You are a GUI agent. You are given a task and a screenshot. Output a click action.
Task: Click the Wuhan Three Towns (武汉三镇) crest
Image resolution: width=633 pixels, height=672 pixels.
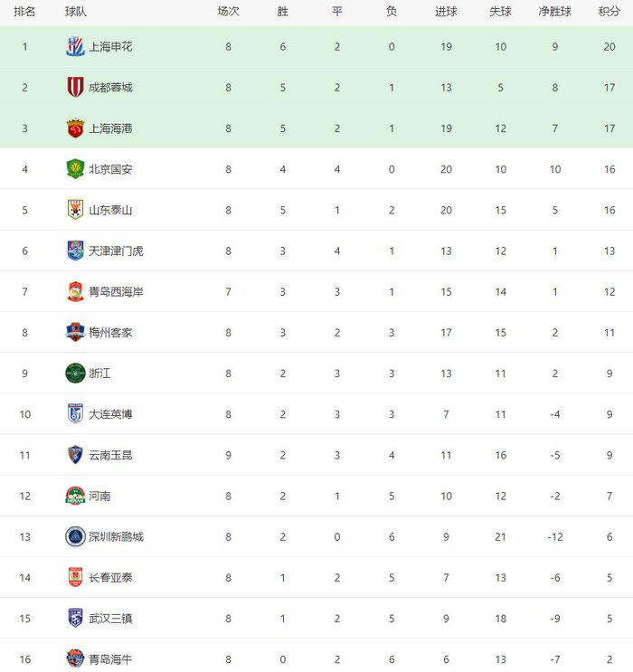pos(75,619)
